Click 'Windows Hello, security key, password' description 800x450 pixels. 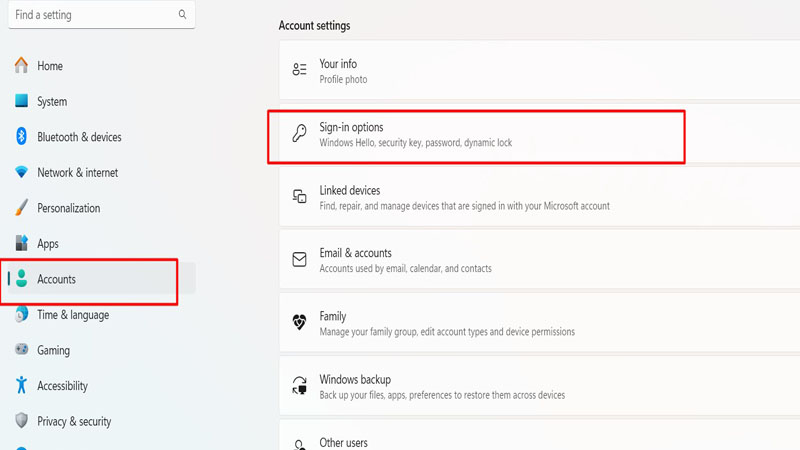pos(415,142)
